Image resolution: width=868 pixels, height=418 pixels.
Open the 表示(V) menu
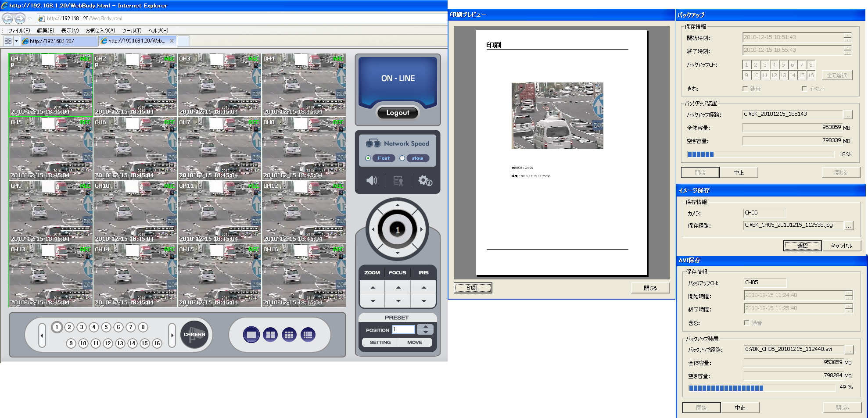[x=70, y=30]
